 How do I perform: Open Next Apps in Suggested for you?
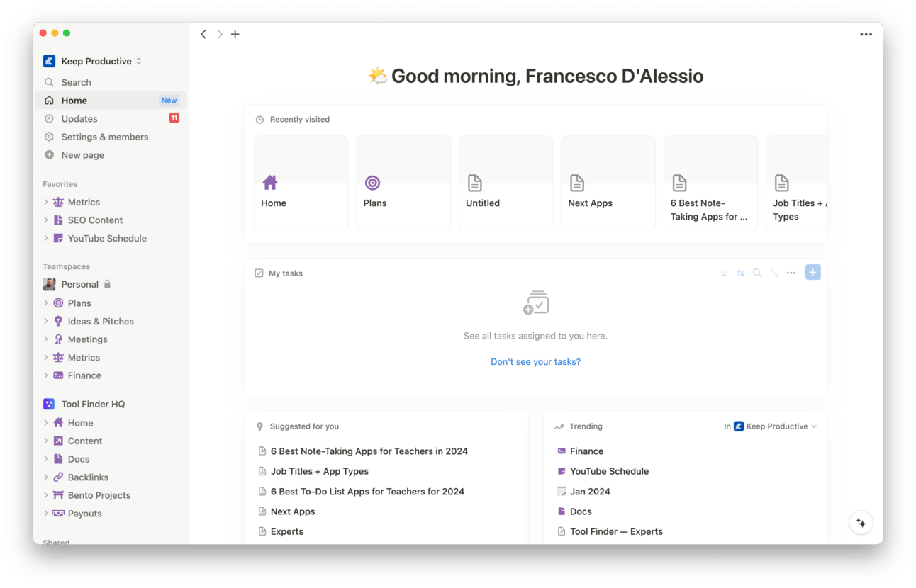point(293,511)
